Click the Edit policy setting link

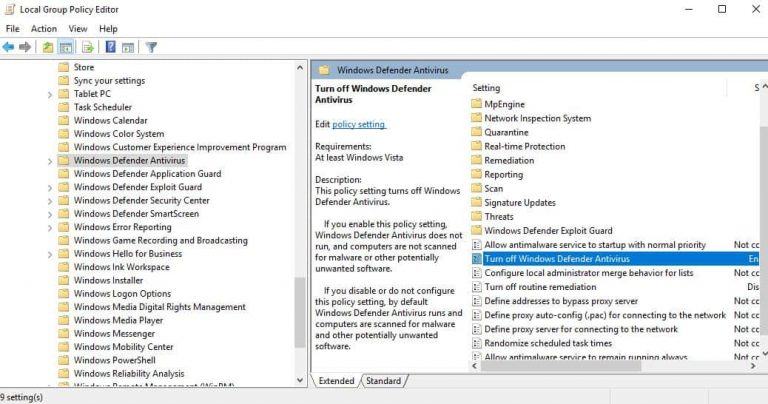pos(358,124)
